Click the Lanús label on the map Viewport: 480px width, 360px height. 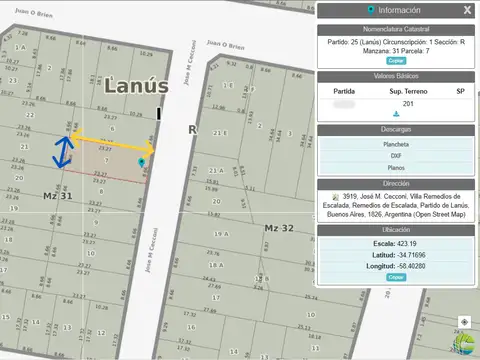point(136,86)
